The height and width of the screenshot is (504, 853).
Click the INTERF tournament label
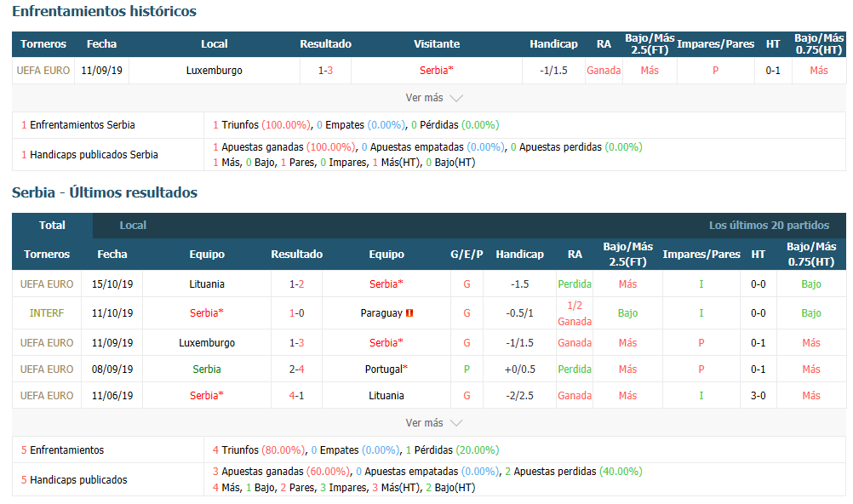pyautogui.click(x=47, y=313)
